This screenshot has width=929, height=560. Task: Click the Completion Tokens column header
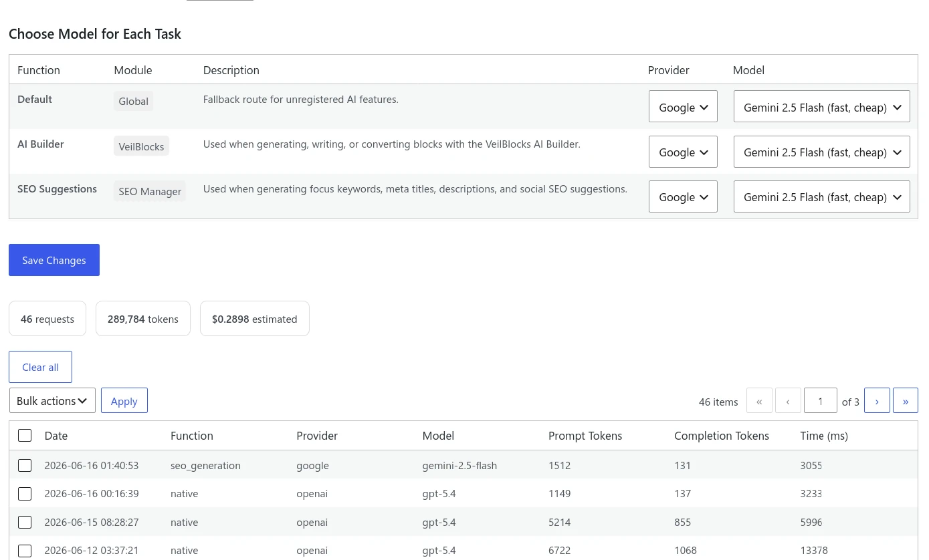coord(722,436)
